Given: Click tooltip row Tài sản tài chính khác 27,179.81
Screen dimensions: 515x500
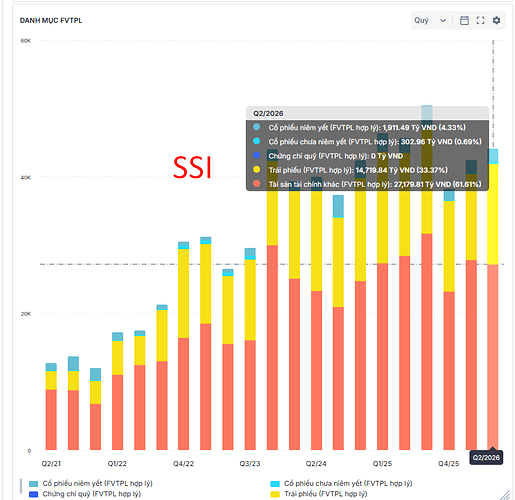Looking at the screenshot, I should [x=367, y=184].
